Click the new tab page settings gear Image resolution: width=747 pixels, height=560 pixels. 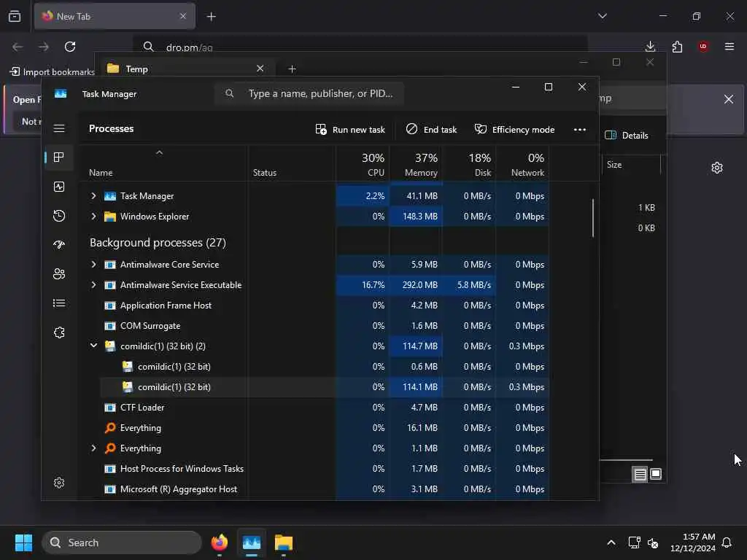click(x=717, y=168)
